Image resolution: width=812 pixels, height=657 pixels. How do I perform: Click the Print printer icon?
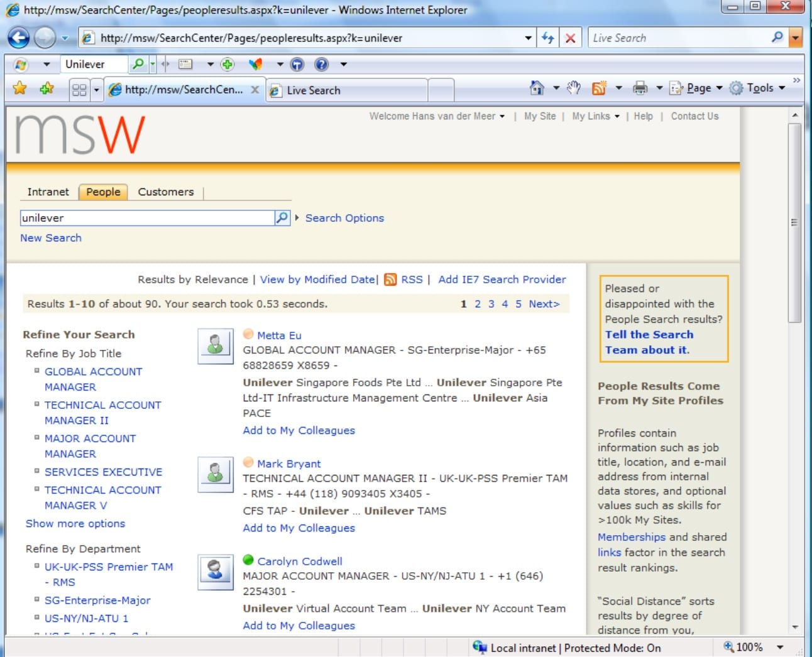(640, 89)
